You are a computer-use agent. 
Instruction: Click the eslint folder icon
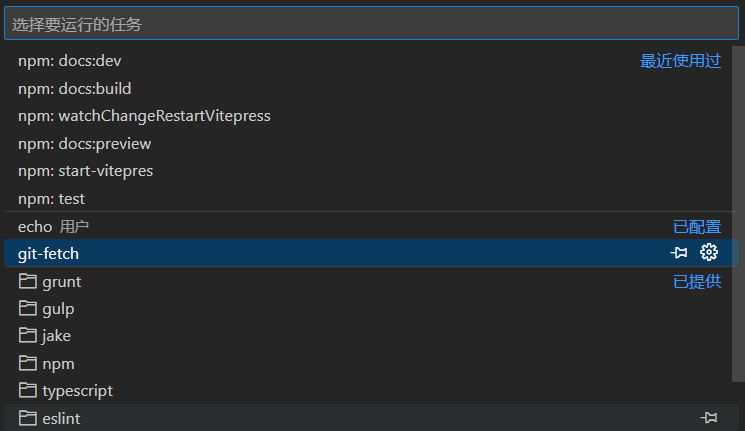point(27,418)
